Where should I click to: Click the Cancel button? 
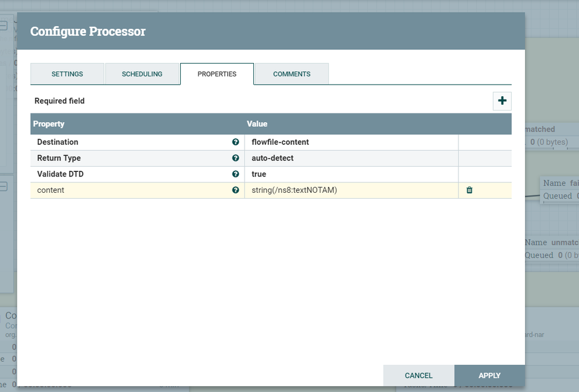(418, 375)
